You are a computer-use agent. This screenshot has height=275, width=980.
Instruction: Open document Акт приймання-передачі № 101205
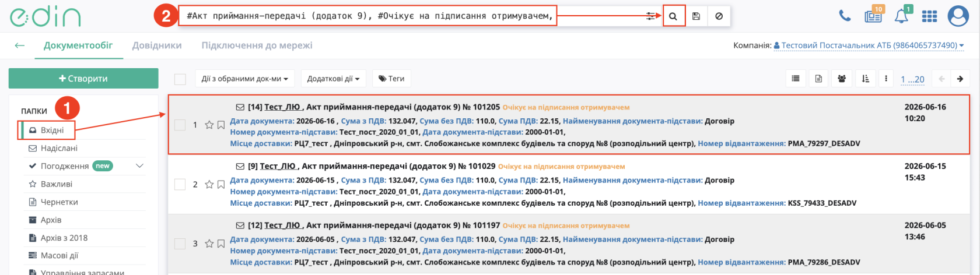pyautogui.click(x=402, y=107)
